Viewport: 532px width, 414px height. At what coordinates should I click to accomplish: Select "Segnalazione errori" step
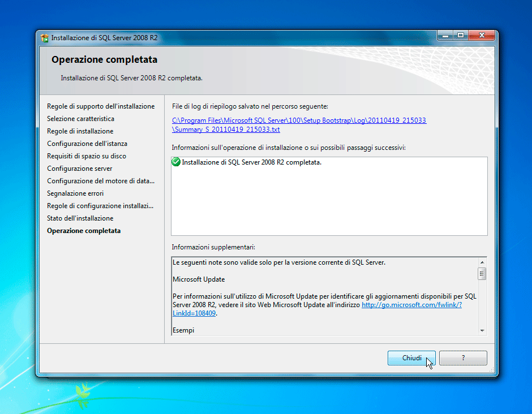[75, 193]
